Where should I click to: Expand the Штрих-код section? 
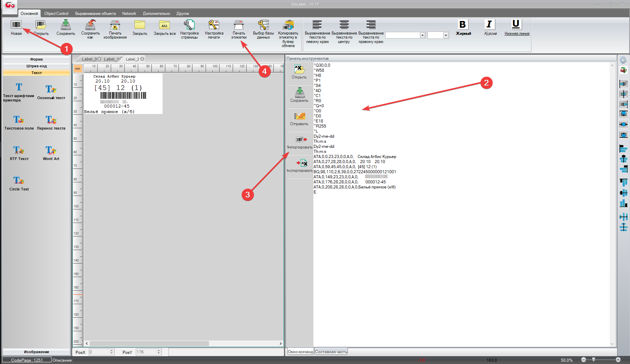[36, 66]
